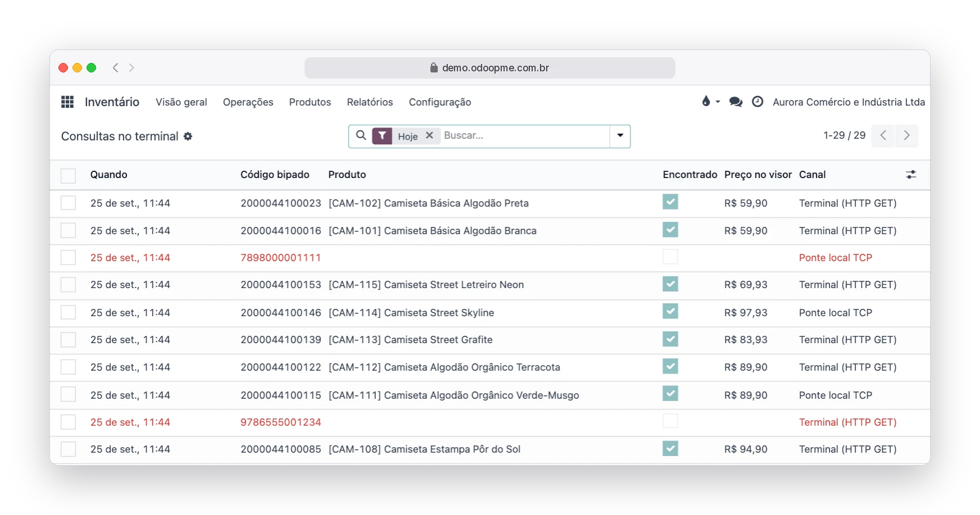The image size is (980, 515).
Task: Click Aurora Comércio e Indústria Ltda company
Action: coord(849,102)
